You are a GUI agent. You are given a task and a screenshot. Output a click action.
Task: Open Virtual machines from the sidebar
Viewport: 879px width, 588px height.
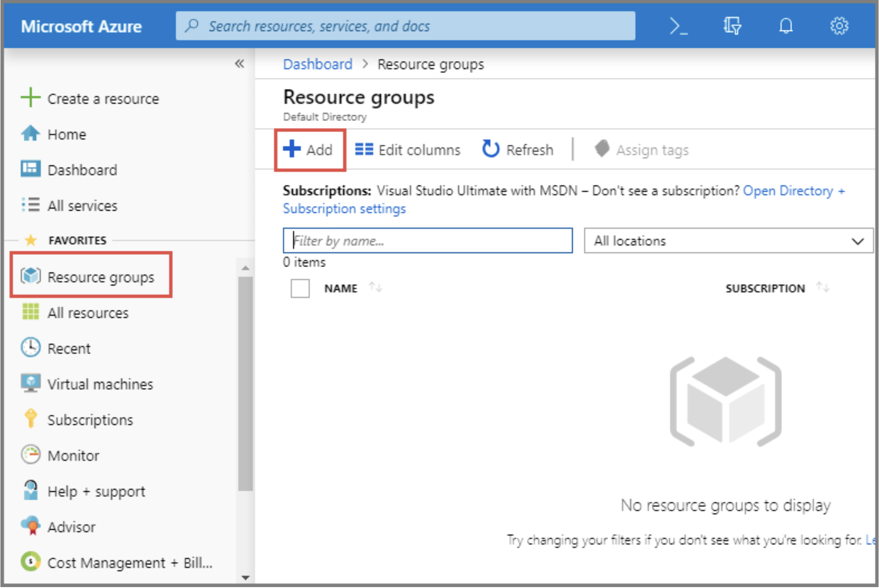click(100, 383)
